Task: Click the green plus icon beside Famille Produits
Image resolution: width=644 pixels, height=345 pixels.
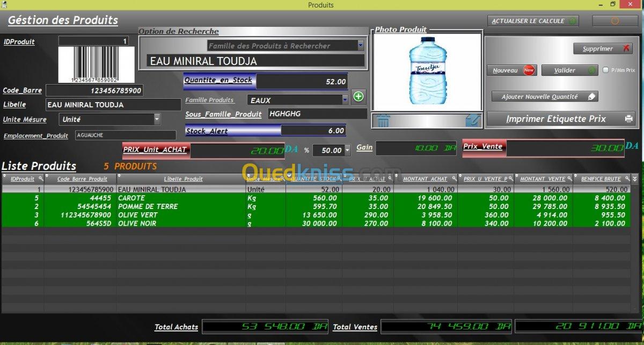Action: pyautogui.click(x=358, y=97)
